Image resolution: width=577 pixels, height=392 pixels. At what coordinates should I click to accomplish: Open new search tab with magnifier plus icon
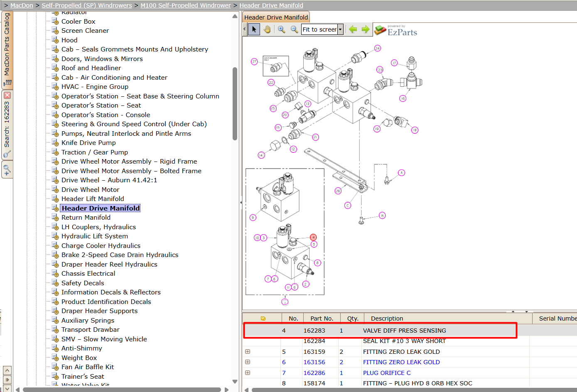[7, 170]
